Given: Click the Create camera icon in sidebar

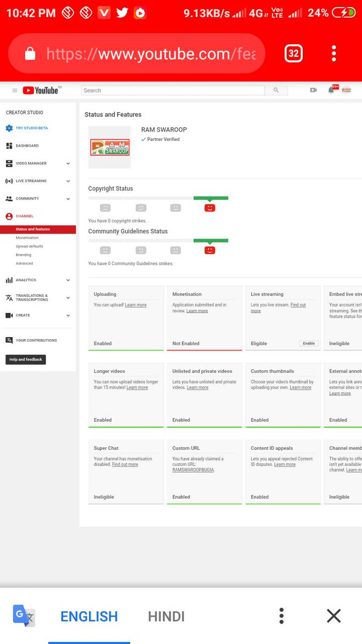Looking at the screenshot, I should click(x=9, y=316).
